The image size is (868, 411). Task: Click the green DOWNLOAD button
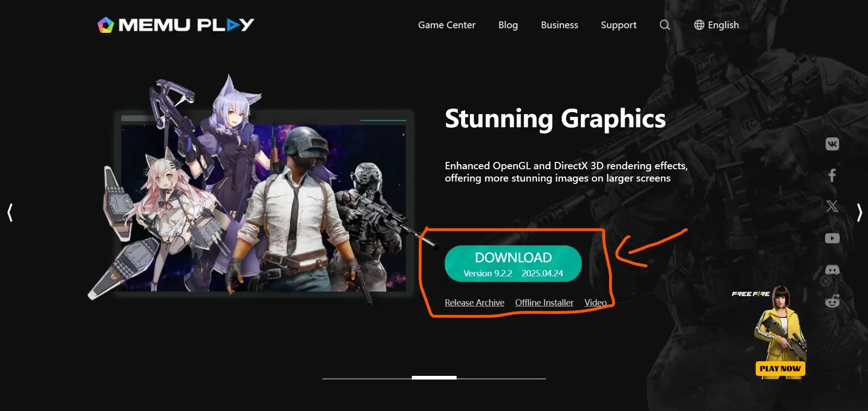point(513,264)
